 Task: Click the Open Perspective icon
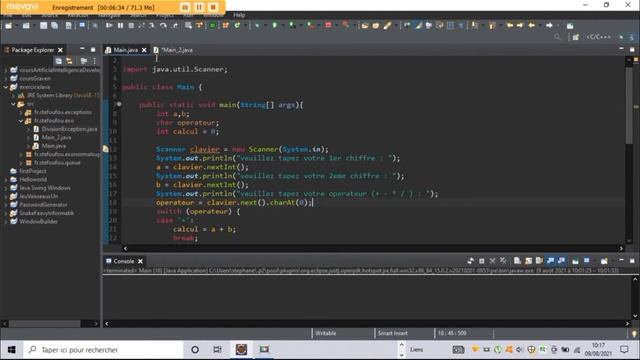point(576,37)
